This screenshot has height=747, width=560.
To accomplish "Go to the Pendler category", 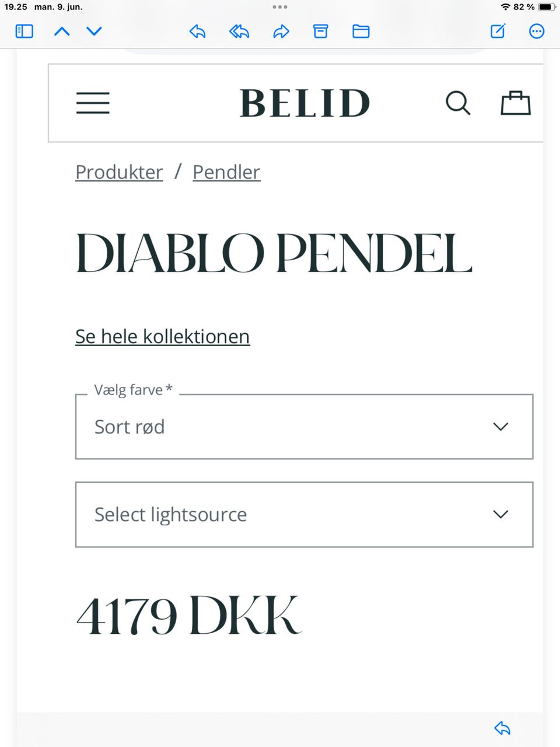I will coord(226,172).
